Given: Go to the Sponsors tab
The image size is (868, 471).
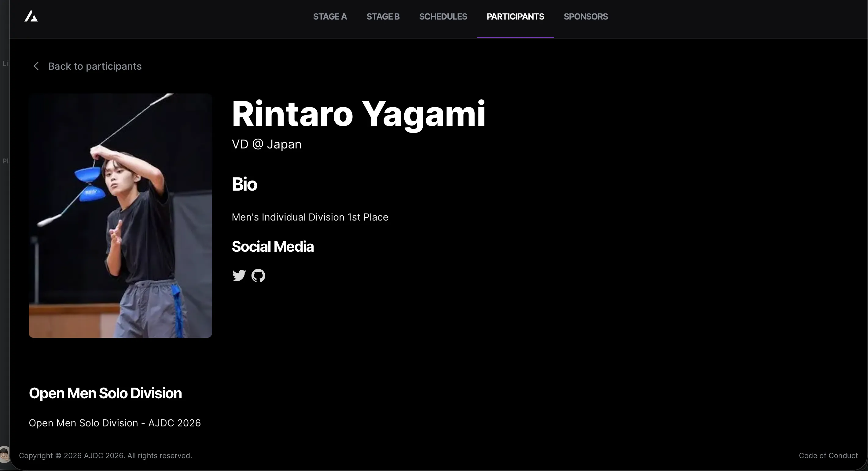Looking at the screenshot, I should coord(585,16).
